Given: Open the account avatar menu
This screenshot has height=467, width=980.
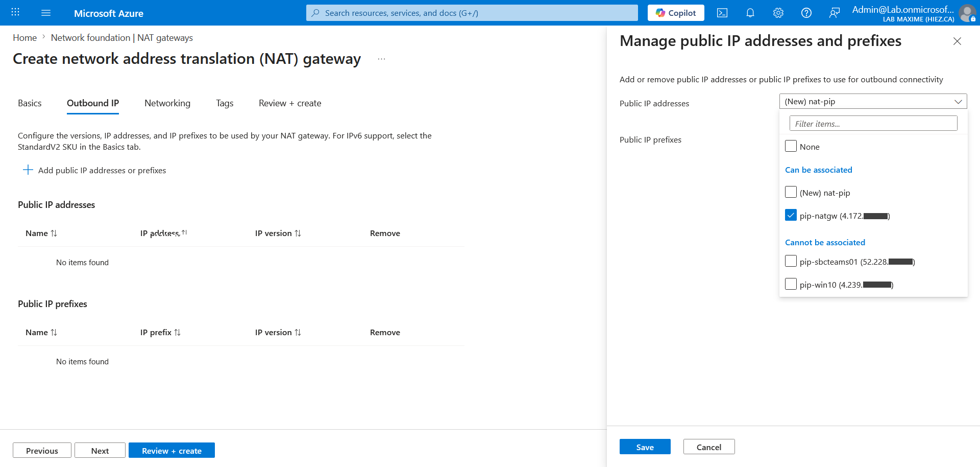Looking at the screenshot, I should 967,13.
